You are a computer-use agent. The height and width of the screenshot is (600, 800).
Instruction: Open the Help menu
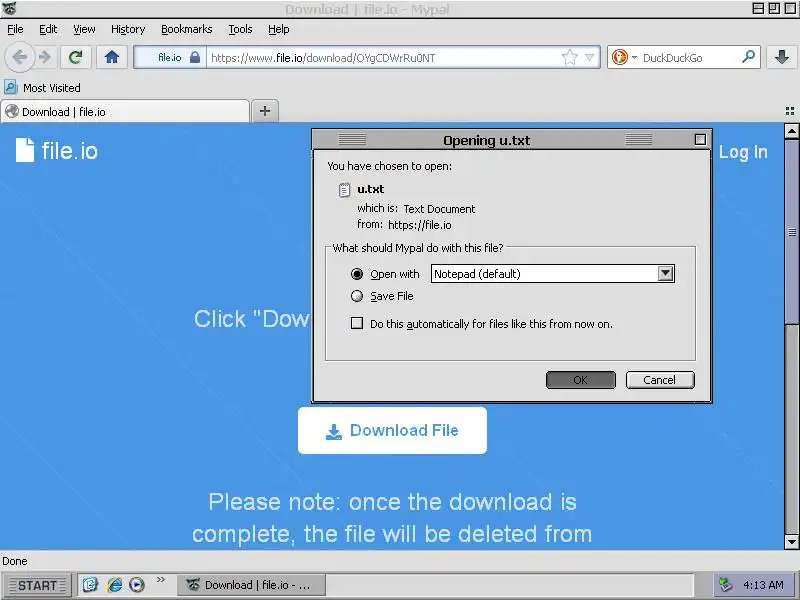point(279,29)
